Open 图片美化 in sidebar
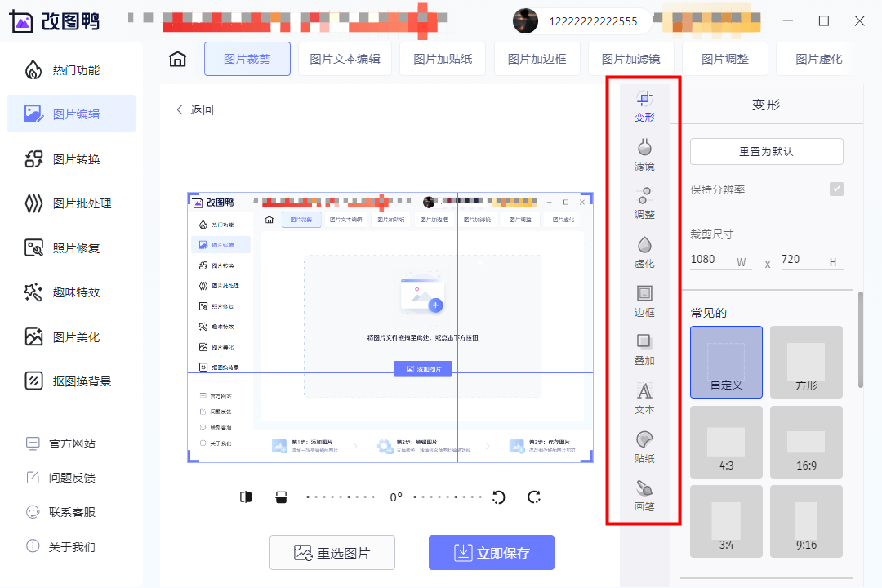The width and height of the screenshot is (882, 588). (x=71, y=337)
